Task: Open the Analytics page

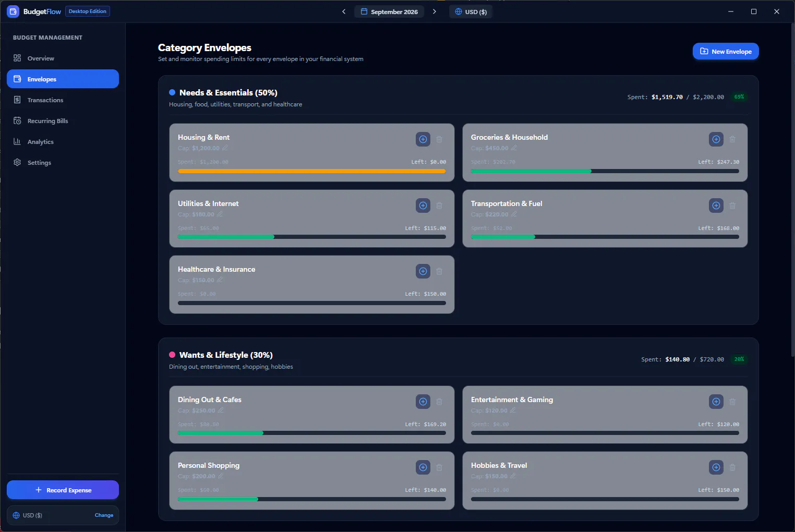Action: 63,142
